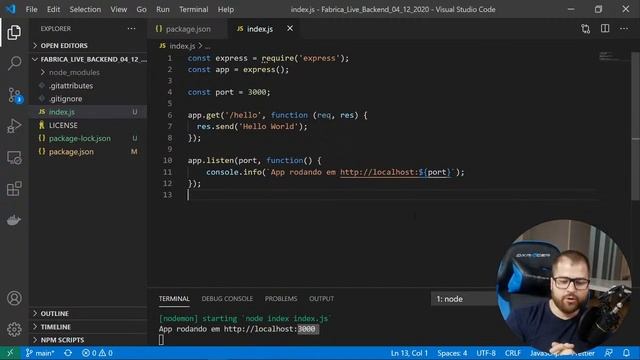Close the index.js editor tab
Image resolution: width=640 pixels, height=360 pixels.
click(x=290, y=29)
